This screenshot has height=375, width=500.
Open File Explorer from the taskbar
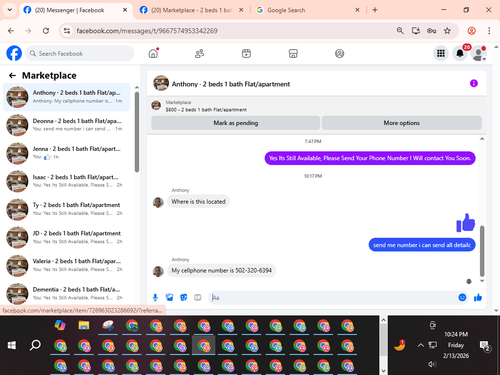coord(84,325)
